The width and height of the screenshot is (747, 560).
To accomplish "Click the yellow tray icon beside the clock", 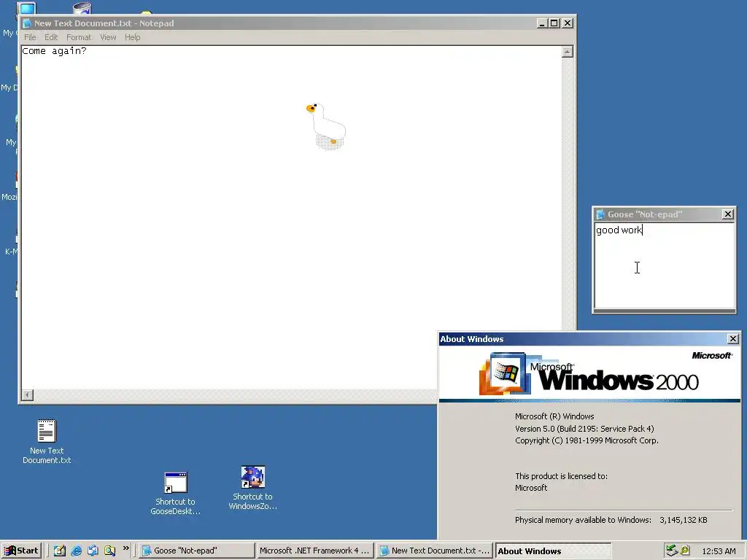I will coord(685,551).
